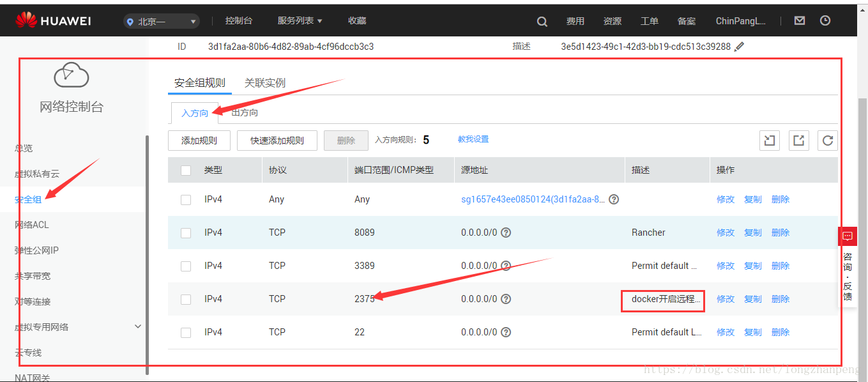Go to 总览 in sidebar
Viewport: 868px width, 382px height.
click(24, 148)
